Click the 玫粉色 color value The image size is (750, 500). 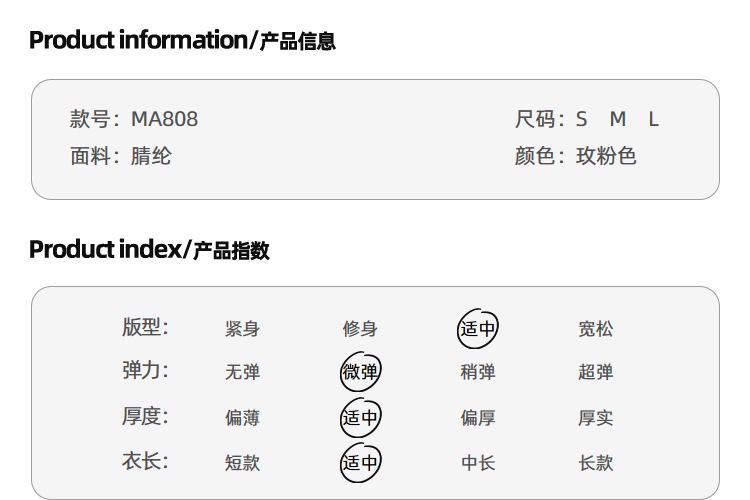(606, 156)
